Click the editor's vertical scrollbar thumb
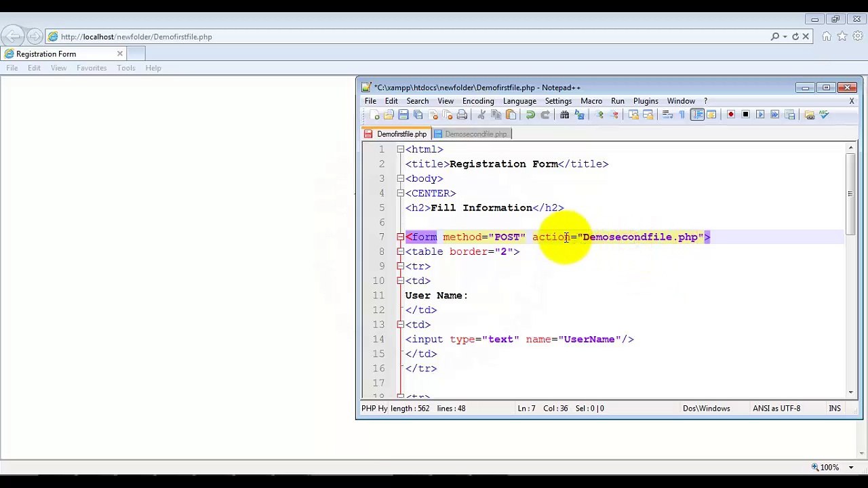This screenshot has width=868, height=488. [x=850, y=194]
